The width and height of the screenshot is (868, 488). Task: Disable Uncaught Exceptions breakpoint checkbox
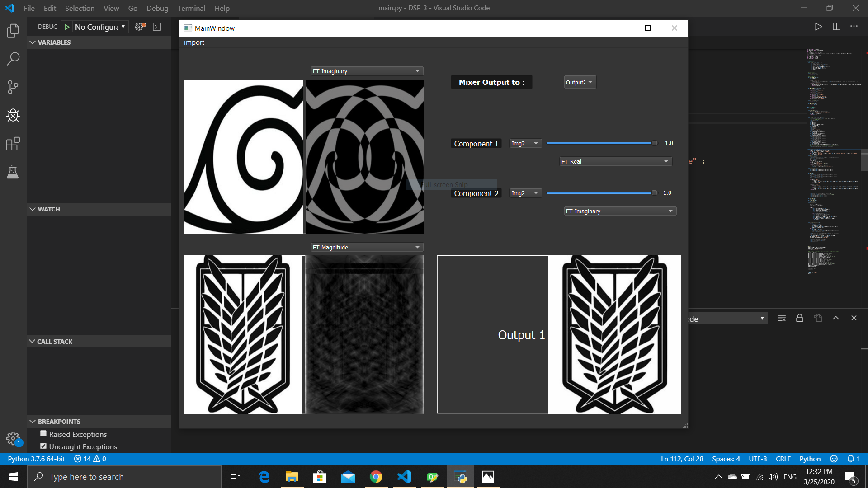[x=43, y=446]
